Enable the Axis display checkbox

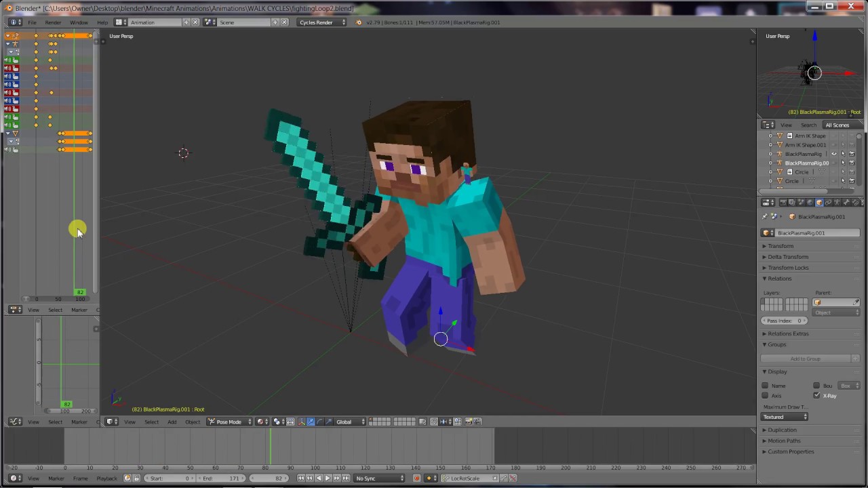click(x=766, y=396)
